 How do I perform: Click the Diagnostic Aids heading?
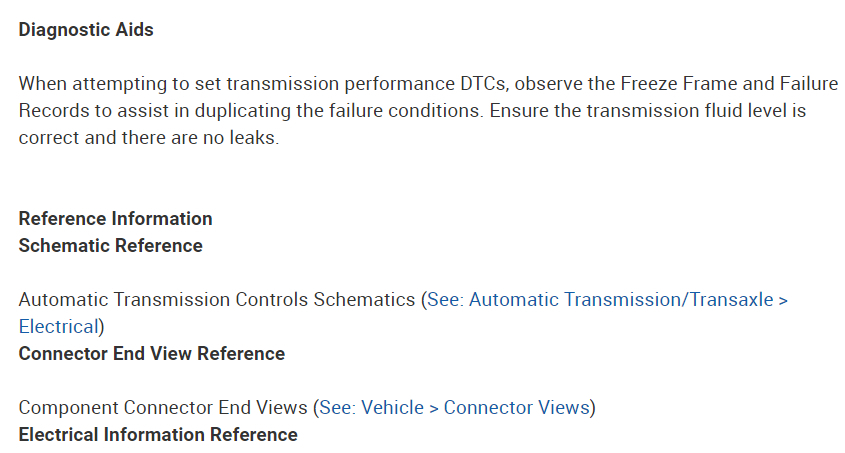click(86, 30)
